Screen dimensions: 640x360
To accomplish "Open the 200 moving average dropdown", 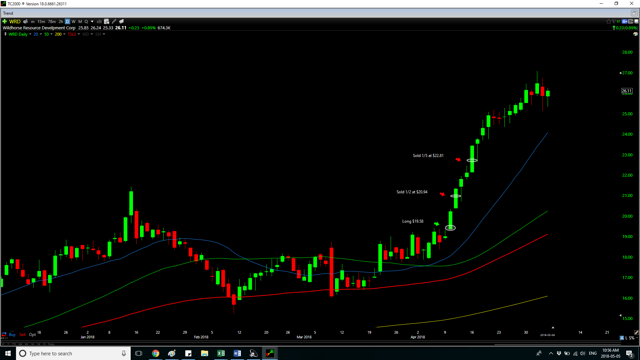I will tap(64, 34).
